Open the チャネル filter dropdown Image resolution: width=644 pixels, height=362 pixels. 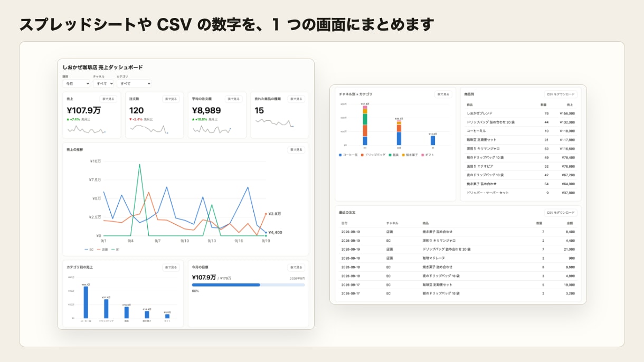pyautogui.click(x=103, y=83)
